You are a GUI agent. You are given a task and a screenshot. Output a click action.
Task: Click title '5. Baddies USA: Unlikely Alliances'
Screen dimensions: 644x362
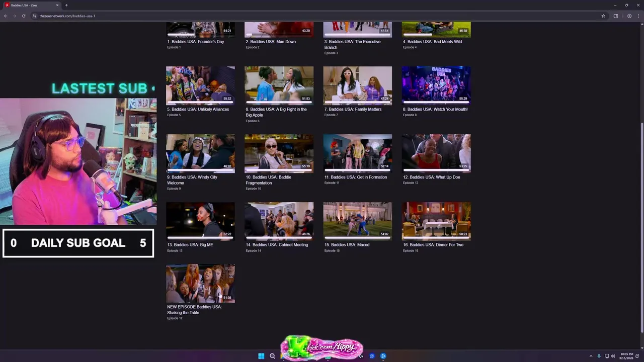[x=198, y=109]
